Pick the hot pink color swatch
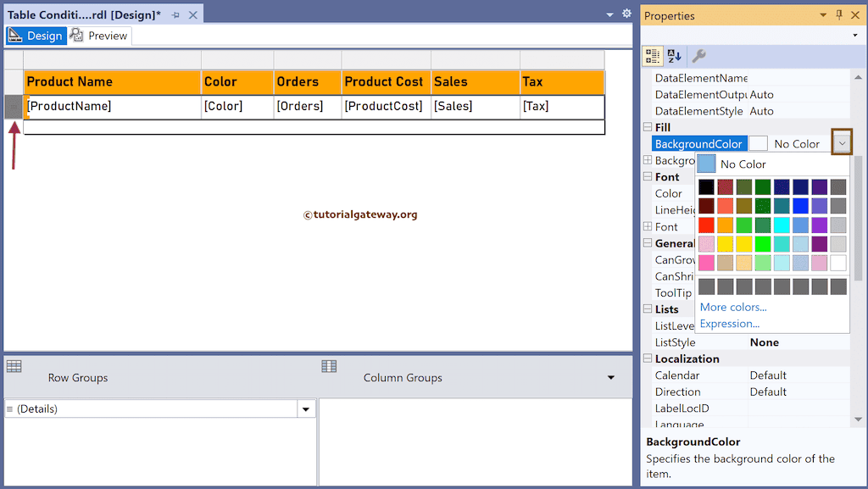Screen dimensions: 868x489 (x=706, y=263)
